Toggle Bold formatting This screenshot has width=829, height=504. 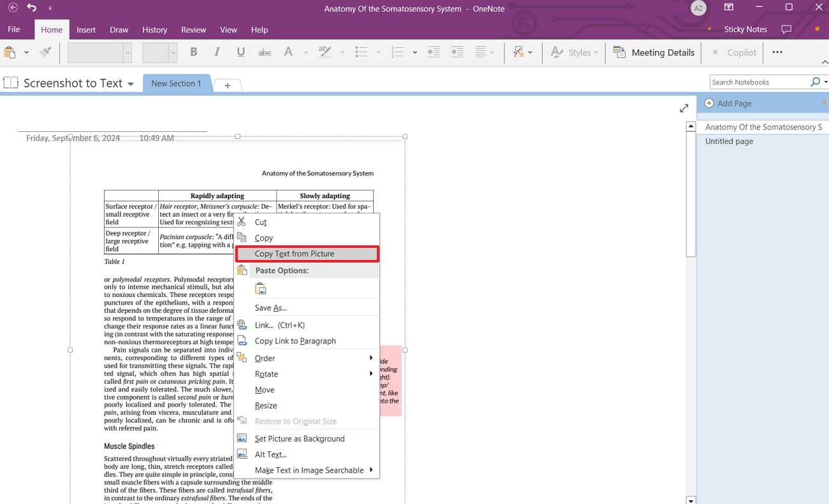[x=194, y=52]
